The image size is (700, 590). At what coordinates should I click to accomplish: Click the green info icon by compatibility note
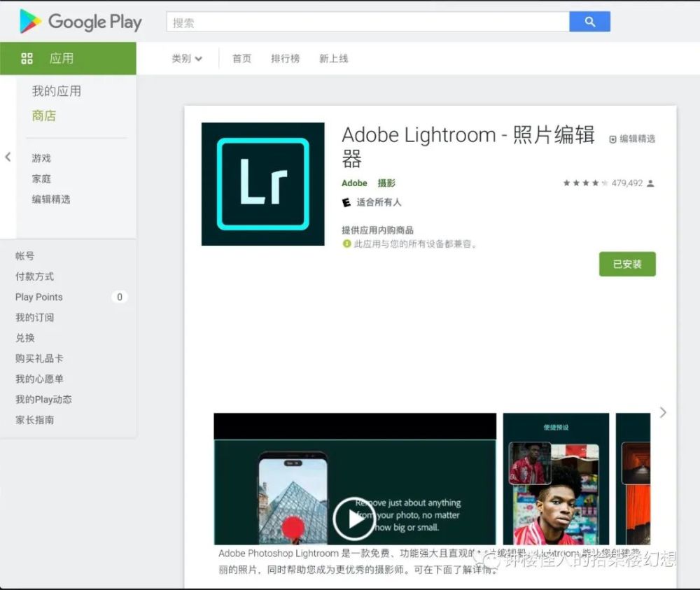tap(346, 244)
